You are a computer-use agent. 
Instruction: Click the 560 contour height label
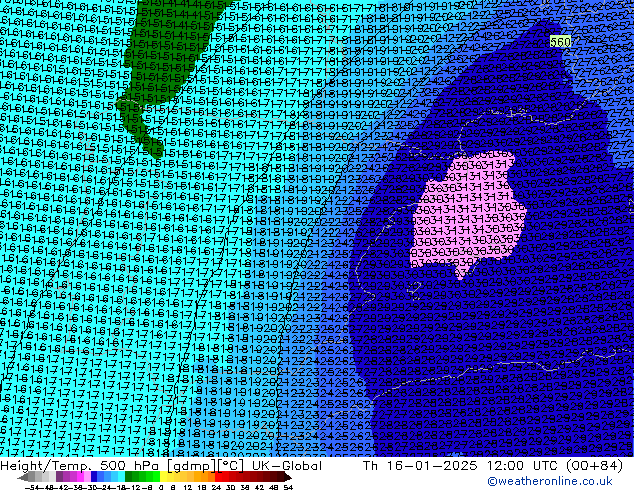pos(560,42)
